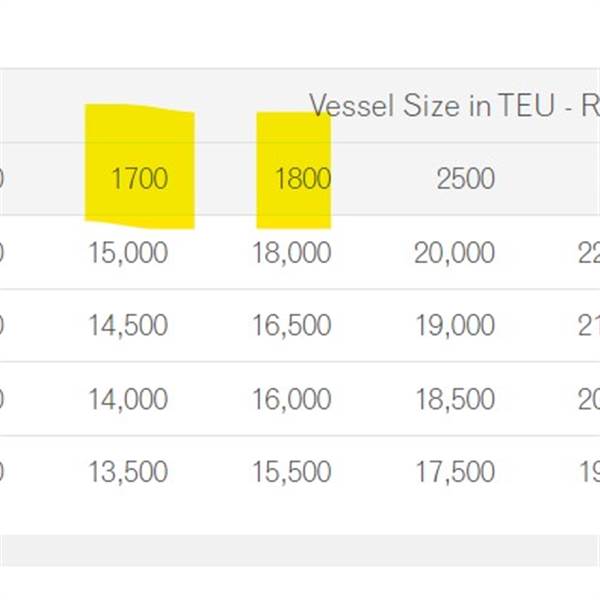Image resolution: width=600 pixels, height=600 pixels.
Task: Select the 20,000 table cell
Action: pos(454,253)
